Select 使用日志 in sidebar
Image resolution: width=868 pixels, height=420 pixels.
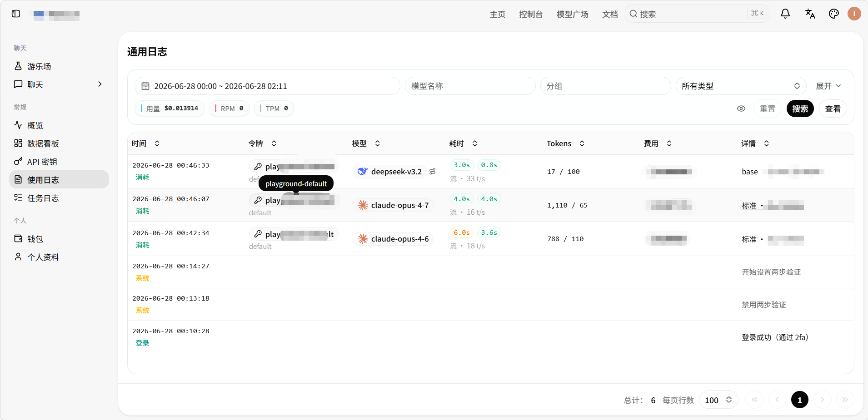pos(59,179)
